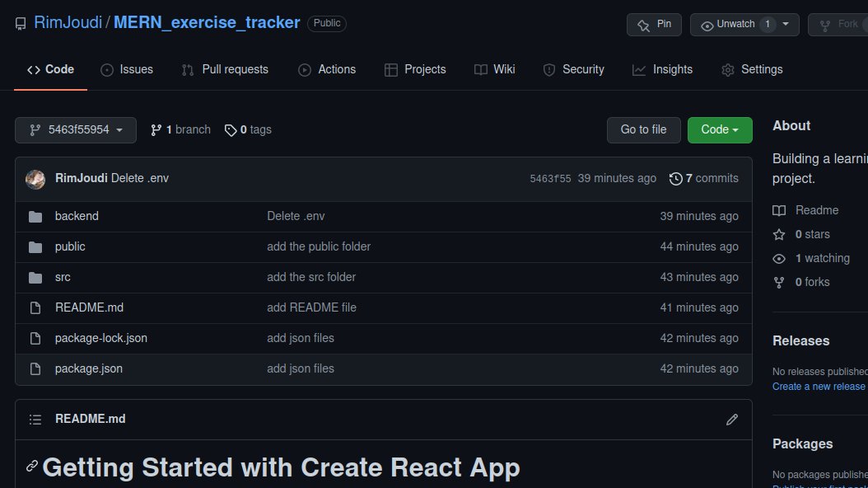The height and width of the screenshot is (488, 868).
Task: Click the commit history clock icon
Action: tap(675, 179)
